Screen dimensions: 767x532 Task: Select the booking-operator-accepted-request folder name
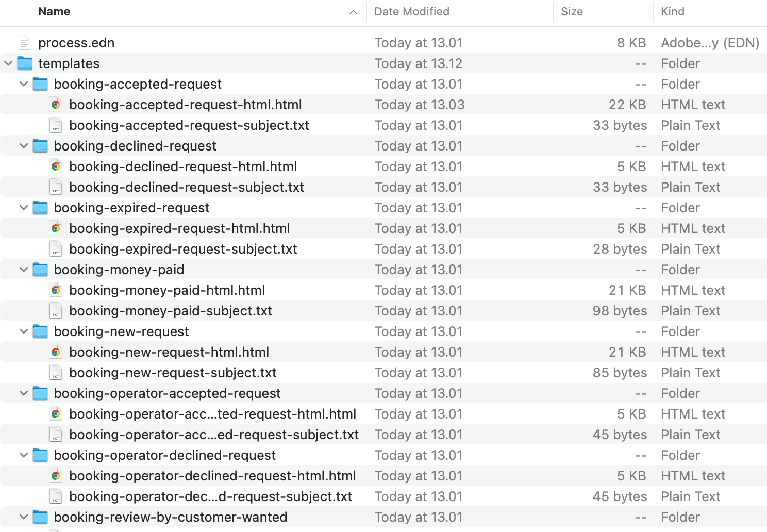(167, 393)
